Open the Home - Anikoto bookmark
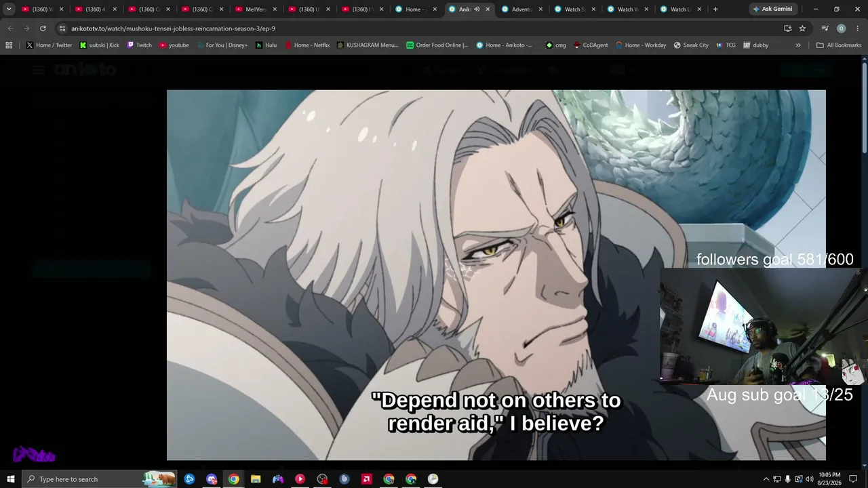This screenshot has height=488, width=868. pos(505,45)
